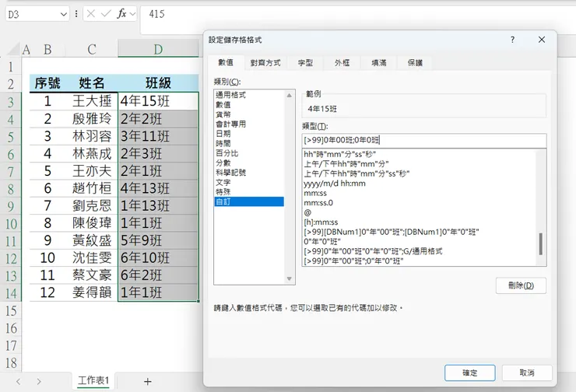Select format code yyyy/m/d hh:mm

click(x=335, y=183)
